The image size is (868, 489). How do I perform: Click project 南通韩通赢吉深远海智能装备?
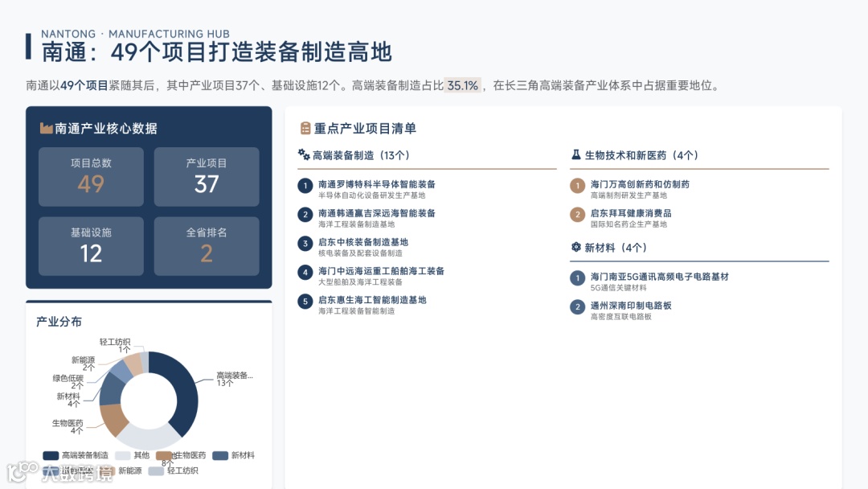pos(376,212)
